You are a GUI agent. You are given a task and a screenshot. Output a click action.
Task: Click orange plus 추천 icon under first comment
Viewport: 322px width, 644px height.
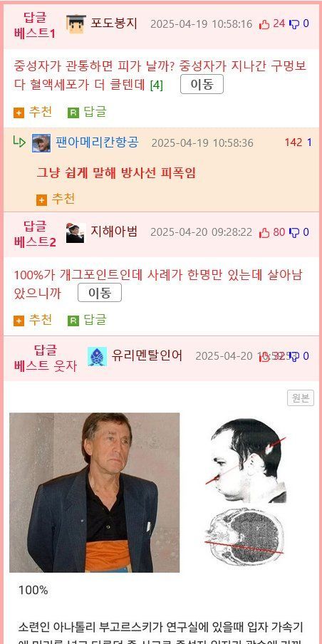pos(19,113)
